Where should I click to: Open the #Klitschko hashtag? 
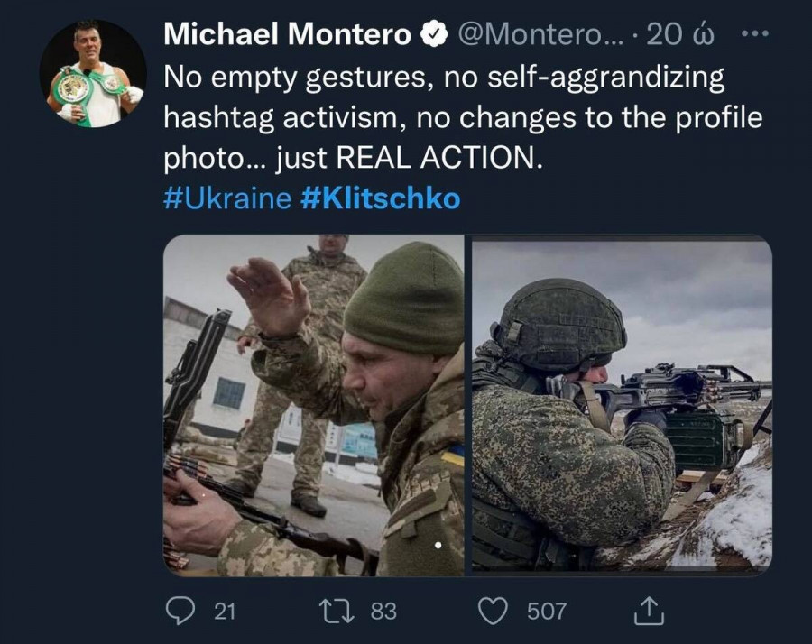tap(380, 198)
